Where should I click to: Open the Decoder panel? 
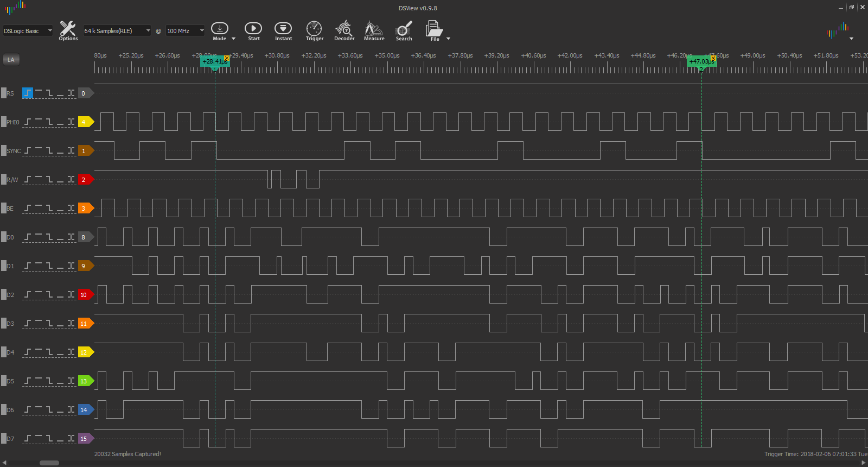tap(344, 31)
